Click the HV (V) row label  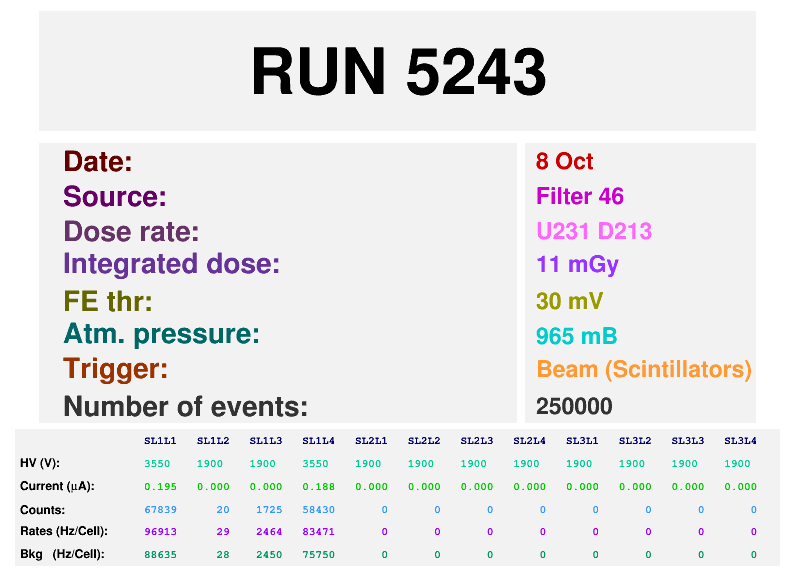[x=40, y=464]
